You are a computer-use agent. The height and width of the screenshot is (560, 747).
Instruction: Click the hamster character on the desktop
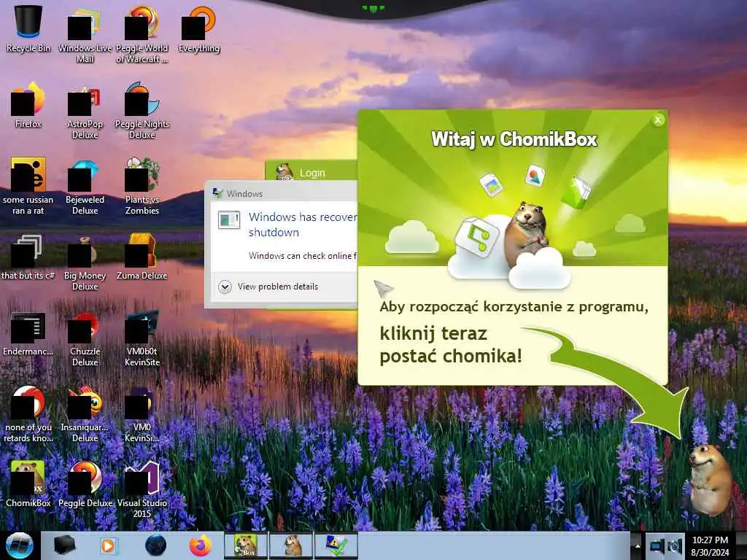[x=710, y=478]
